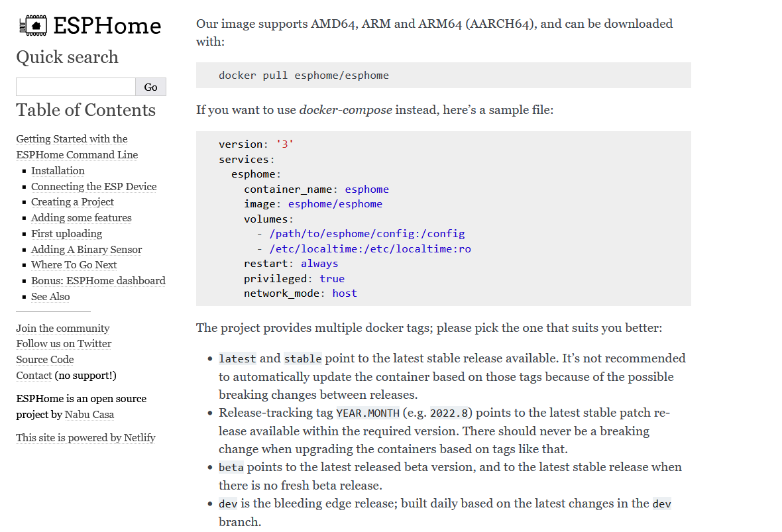Click privileged: true line

tap(294, 279)
